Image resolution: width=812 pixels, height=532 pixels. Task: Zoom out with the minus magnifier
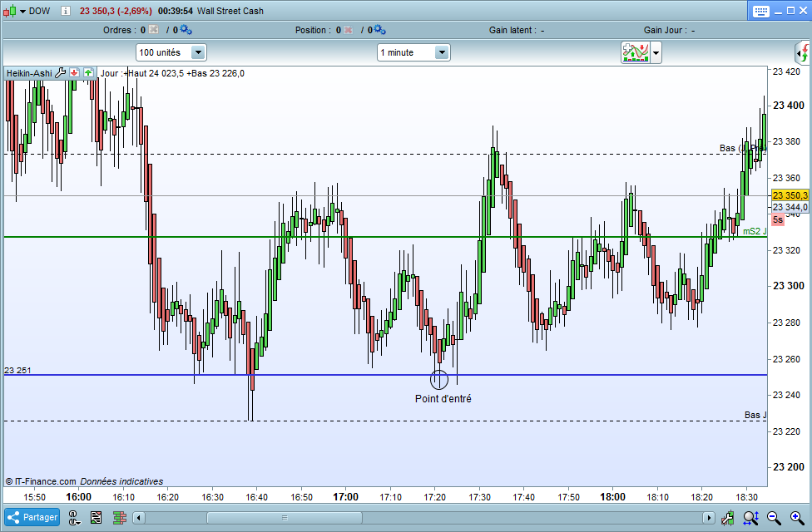pos(775,517)
